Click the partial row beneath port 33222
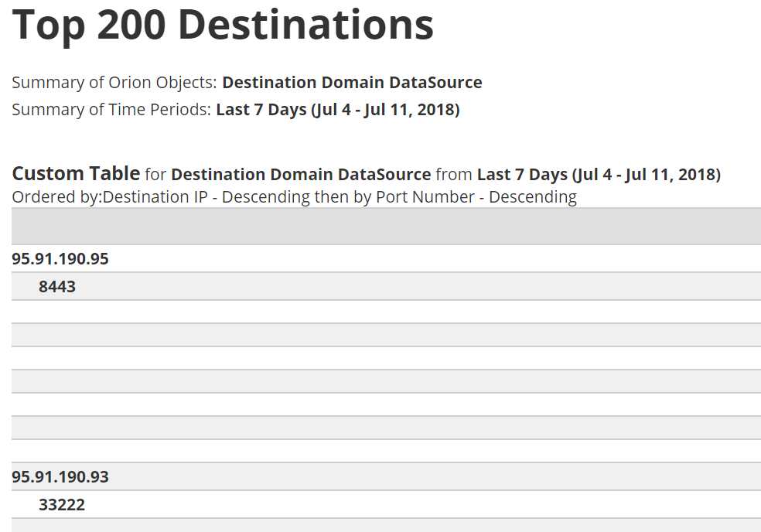This screenshot has width=761, height=532. [x=386, y=525]
